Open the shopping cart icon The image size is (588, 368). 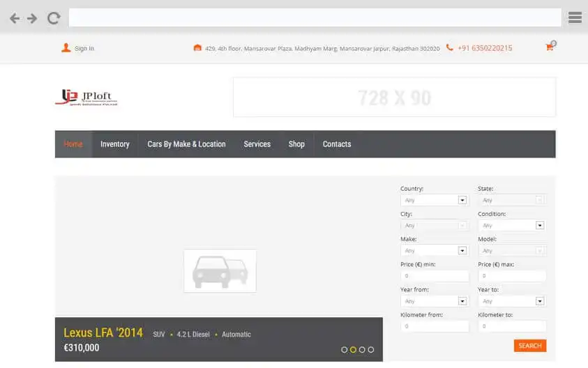[x=550, y=47]
